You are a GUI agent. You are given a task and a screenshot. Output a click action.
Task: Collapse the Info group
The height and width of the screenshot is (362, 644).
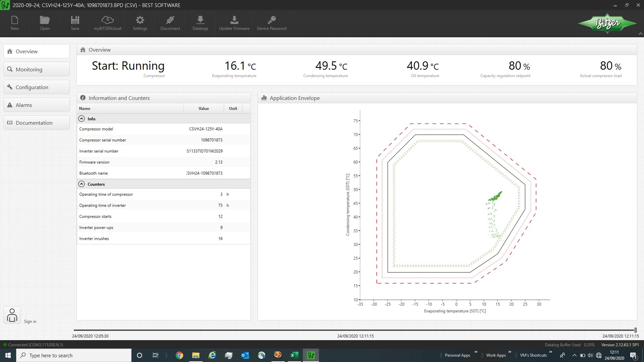[x=82, y=119]
